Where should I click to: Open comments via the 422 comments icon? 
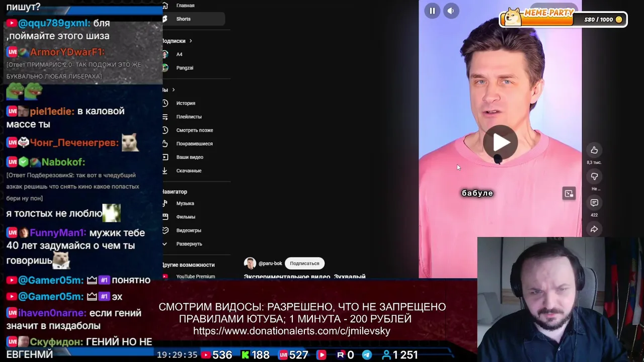click(594, 203)
